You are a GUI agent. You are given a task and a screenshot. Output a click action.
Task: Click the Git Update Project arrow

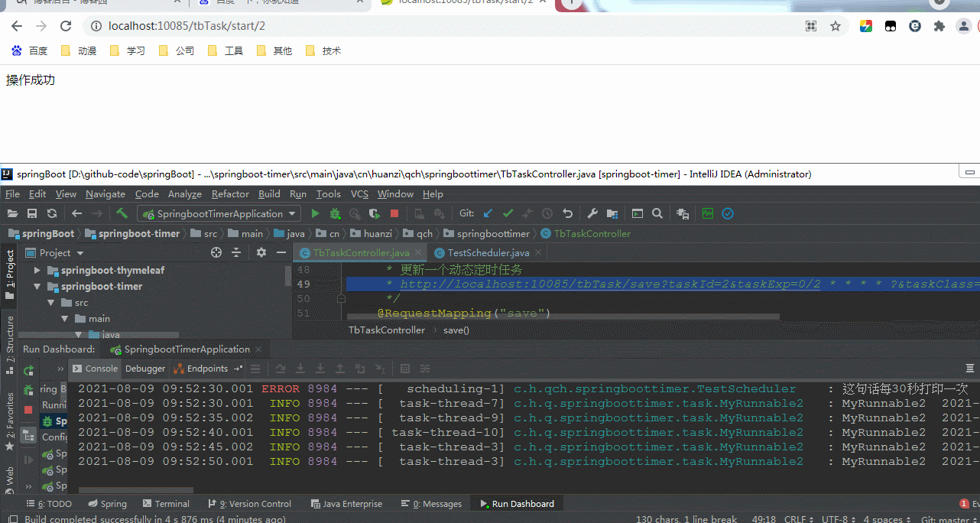[x=488, y=214]
